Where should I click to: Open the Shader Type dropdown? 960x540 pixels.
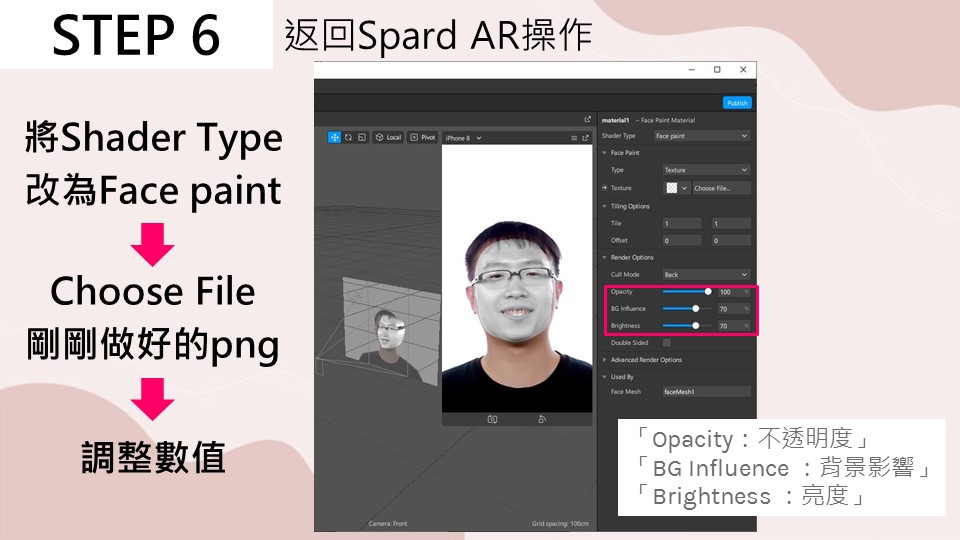[x=702, y=136]
